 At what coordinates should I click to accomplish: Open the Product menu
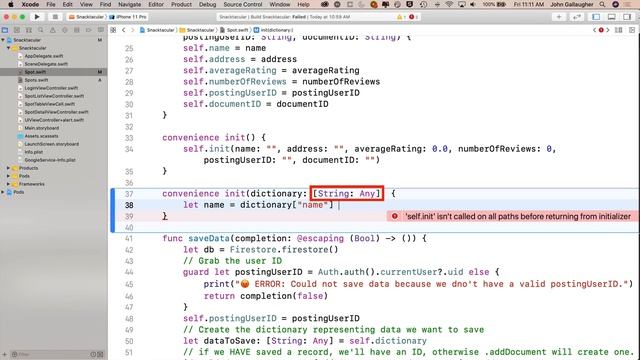pyautogui.click(x=181, y=4)
